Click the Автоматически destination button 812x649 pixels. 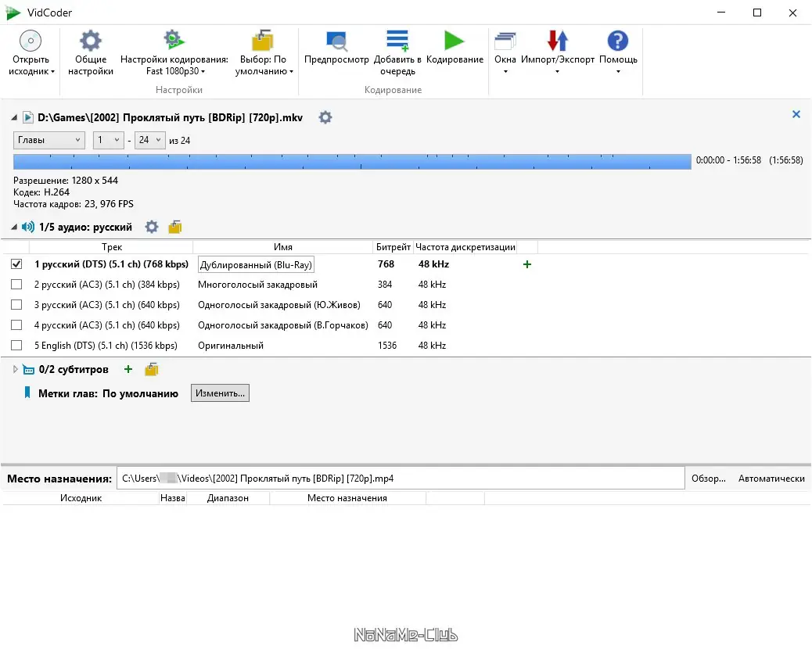pyautogui.click(x=771, y=479)
